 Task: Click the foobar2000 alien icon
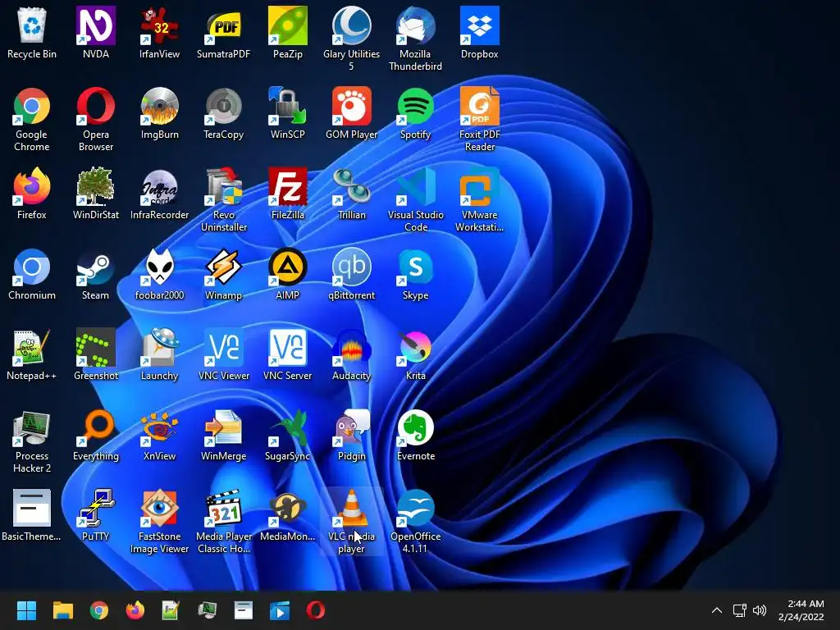[x=159, y=267]
